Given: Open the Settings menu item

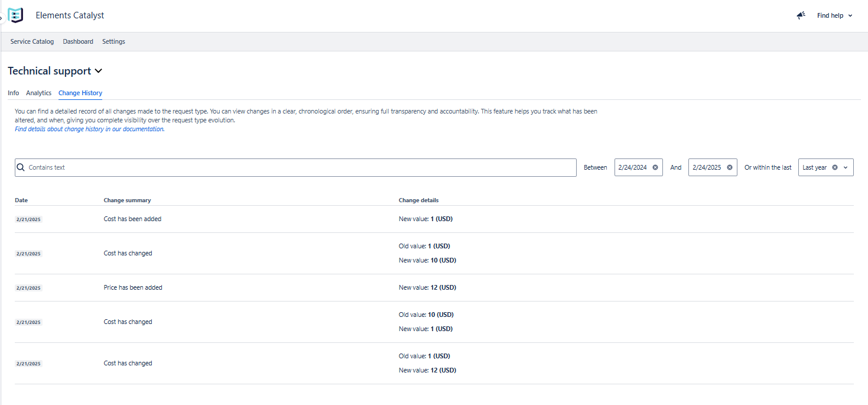Looking at the screenshot, I should pos(113,41).
